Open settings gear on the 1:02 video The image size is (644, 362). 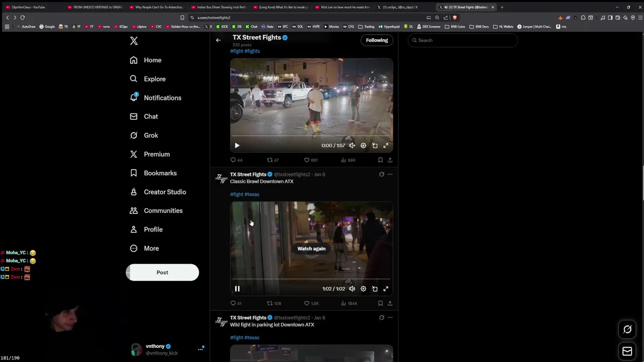pyautogui.click(x=363, y=289)
